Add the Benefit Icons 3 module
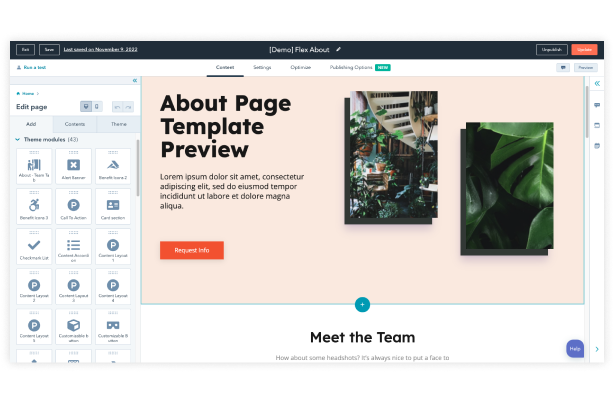This screenshot has height=404, width=614. (34, 206)
